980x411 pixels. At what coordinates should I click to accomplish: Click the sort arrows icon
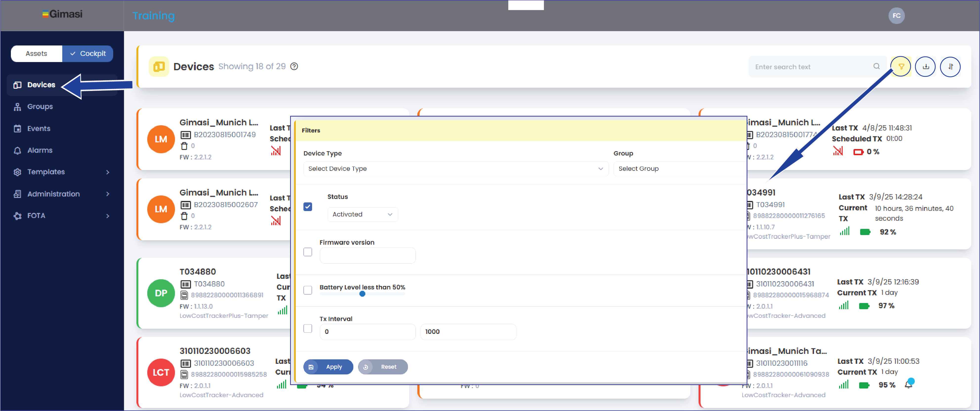click(x=950, y=66)
